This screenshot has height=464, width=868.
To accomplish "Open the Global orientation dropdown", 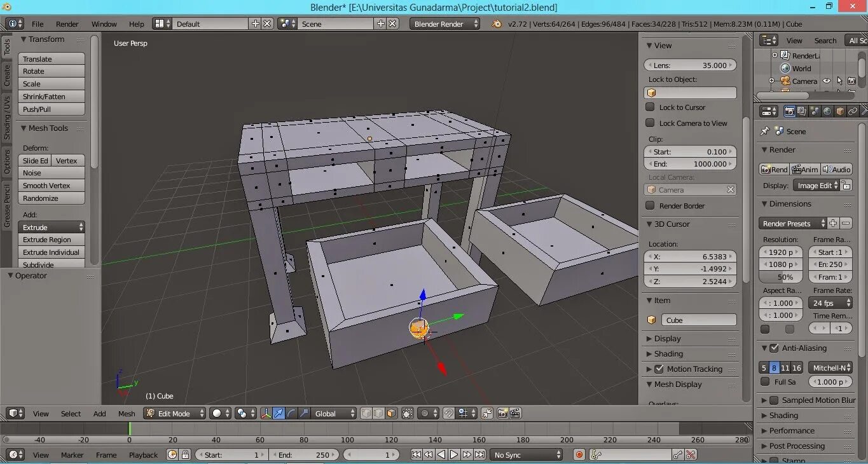I will pos(334,413).
